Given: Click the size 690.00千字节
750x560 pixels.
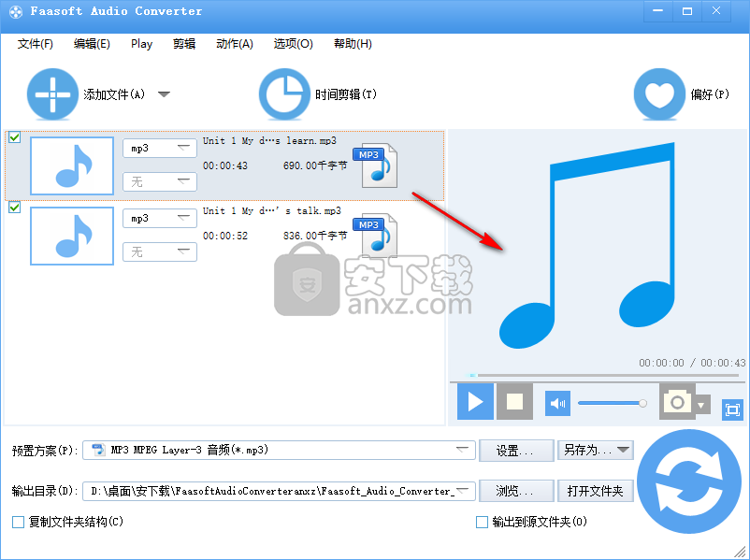Looking at the screenshot, I should click(315, 165).
